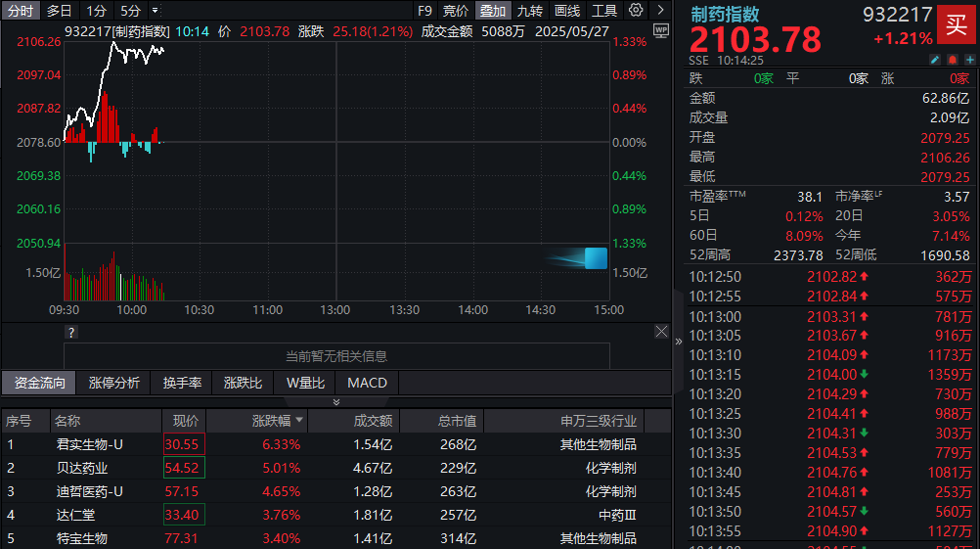
Task: Click the red alert bell icon
Action: click(x=952, y=60)
